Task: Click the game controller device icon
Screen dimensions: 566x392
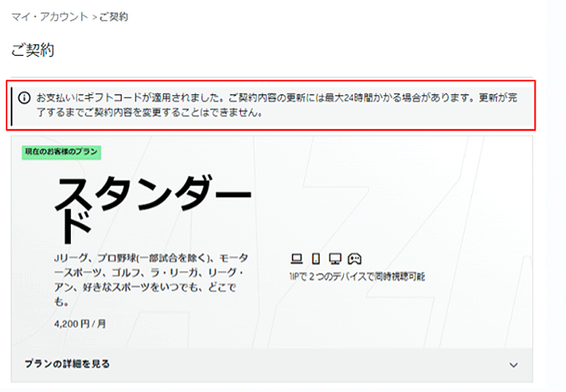Action: point(355,259)
